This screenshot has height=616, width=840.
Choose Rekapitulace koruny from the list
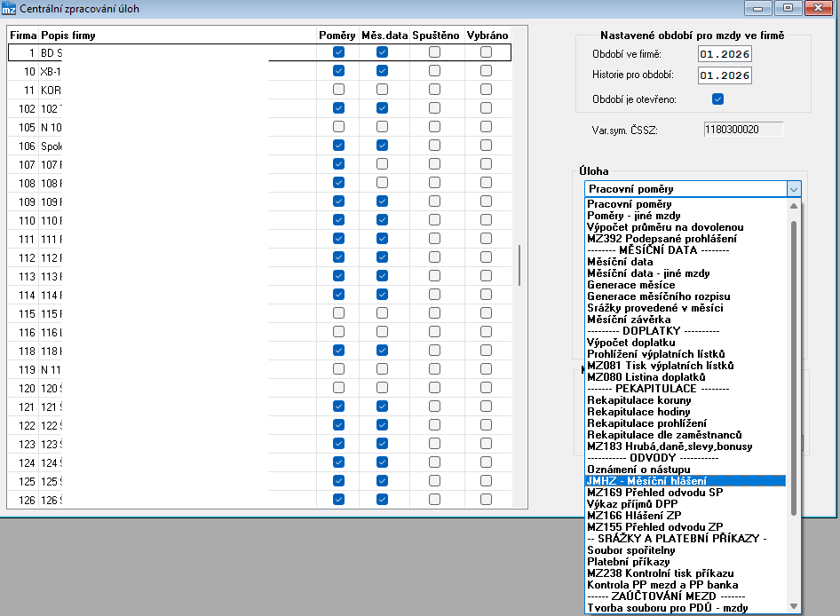pos(638,400)
